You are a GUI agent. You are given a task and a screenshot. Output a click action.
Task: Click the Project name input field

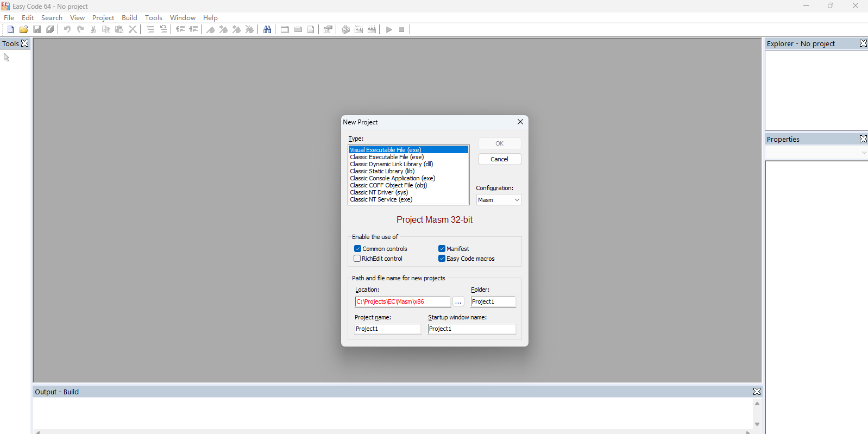tap(387, 329)
